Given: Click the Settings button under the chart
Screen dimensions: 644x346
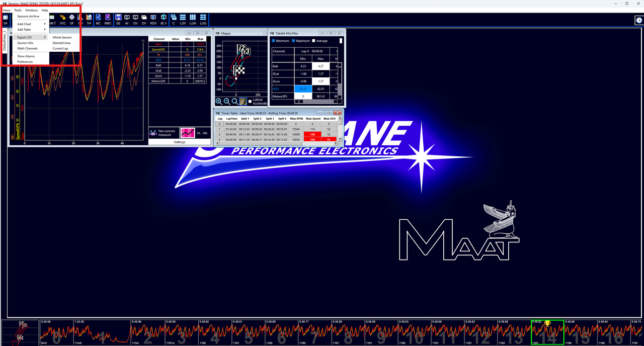Looking at the screenshot, I should point(180,142).
